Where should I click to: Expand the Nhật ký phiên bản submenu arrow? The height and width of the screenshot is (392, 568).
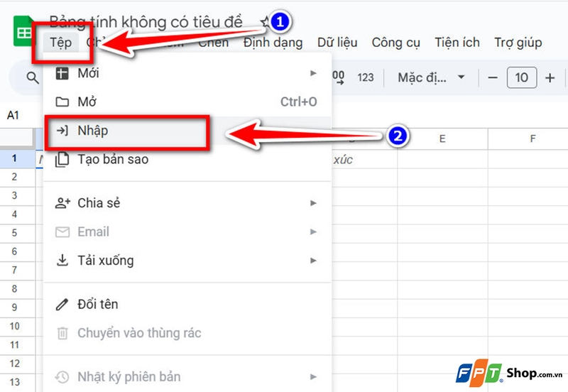pyautogui.click(x=313, y=377)
